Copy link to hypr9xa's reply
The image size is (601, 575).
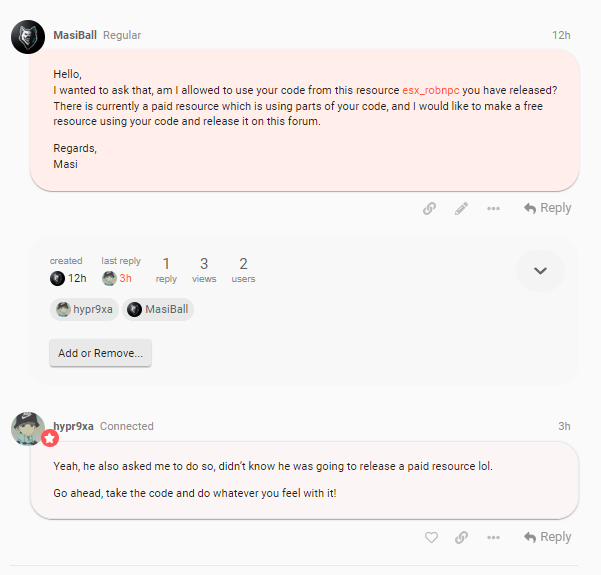point(461,537)
